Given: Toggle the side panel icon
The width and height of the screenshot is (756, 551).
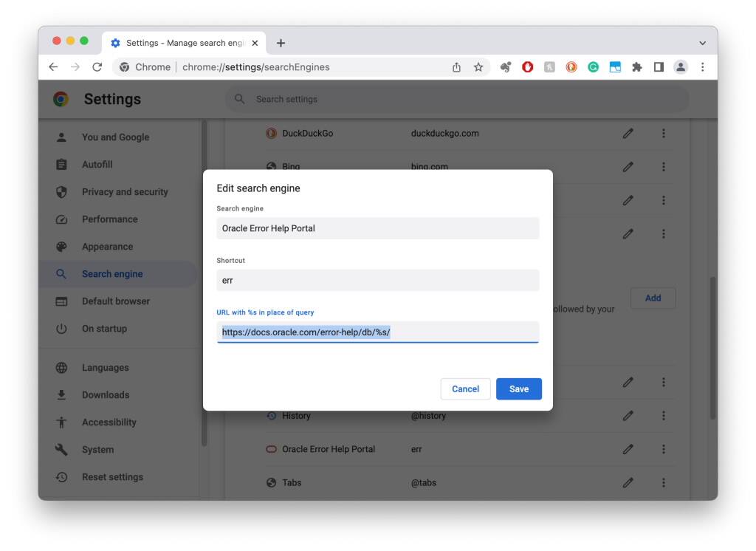Looking at the screenshot, I should (x=658, y=66).
